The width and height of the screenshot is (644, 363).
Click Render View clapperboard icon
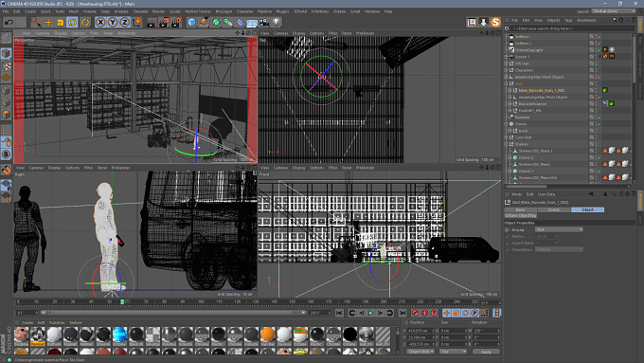pos(152,22)
